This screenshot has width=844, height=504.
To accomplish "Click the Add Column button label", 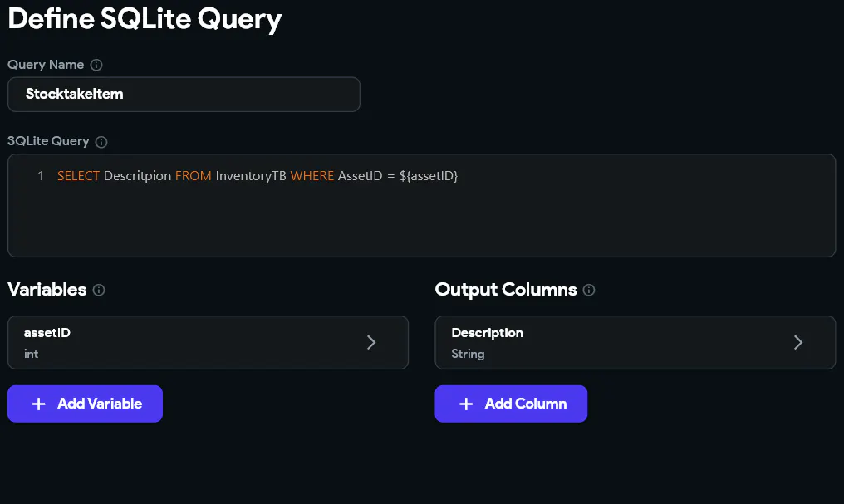I will point(525,404).
